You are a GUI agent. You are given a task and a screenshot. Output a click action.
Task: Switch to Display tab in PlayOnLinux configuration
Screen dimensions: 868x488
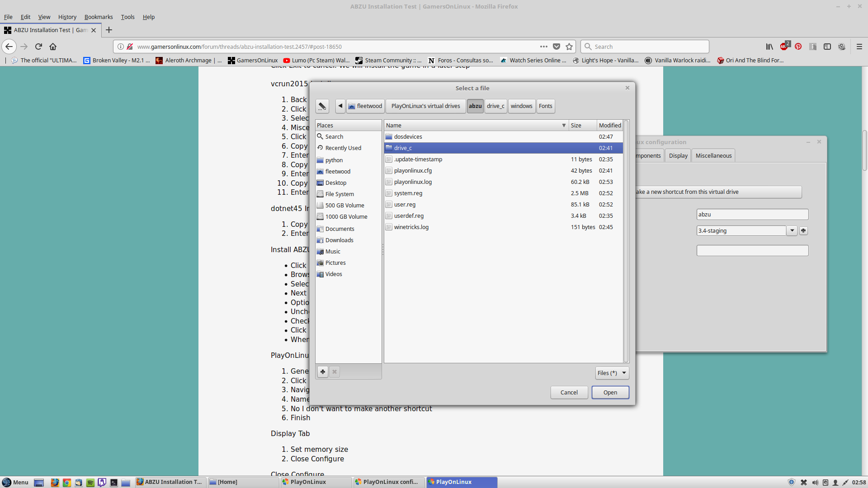pyautogui.click(x=678, y=155)
